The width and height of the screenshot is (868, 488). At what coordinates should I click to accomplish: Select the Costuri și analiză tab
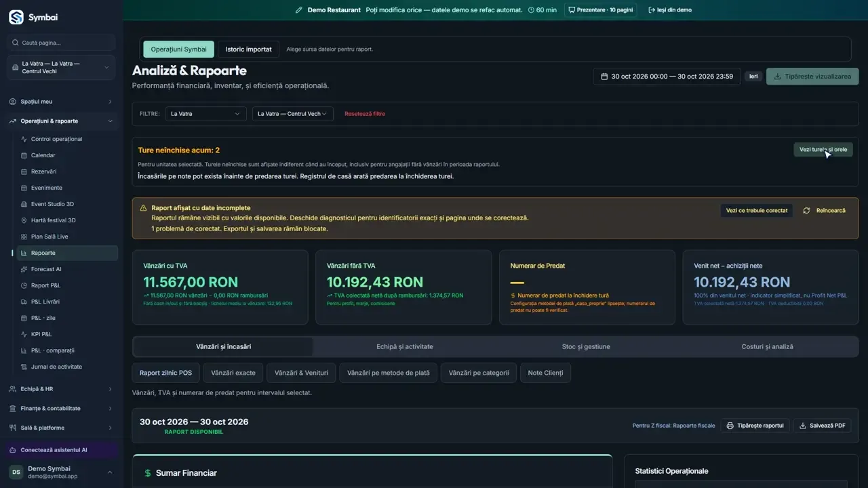767,347
